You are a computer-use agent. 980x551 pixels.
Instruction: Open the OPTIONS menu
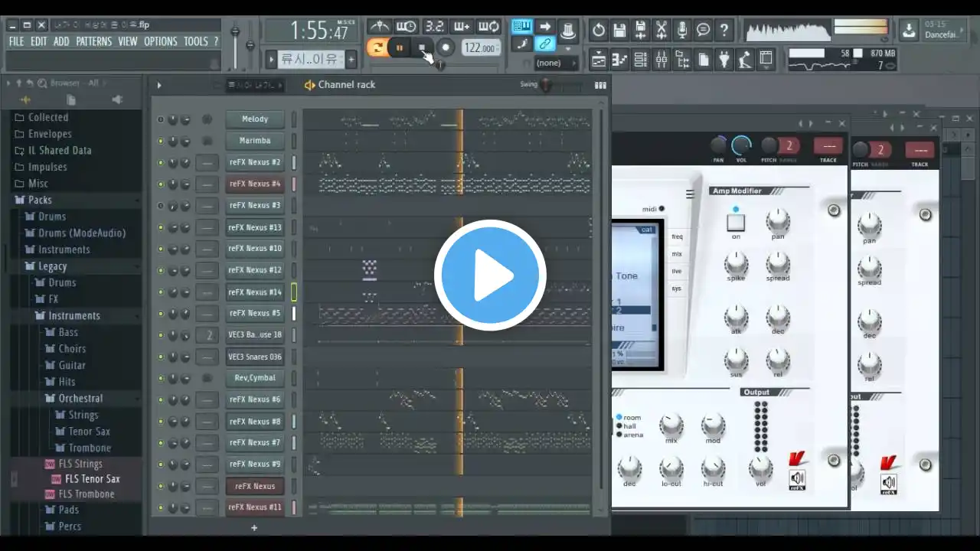click(161, 41)
